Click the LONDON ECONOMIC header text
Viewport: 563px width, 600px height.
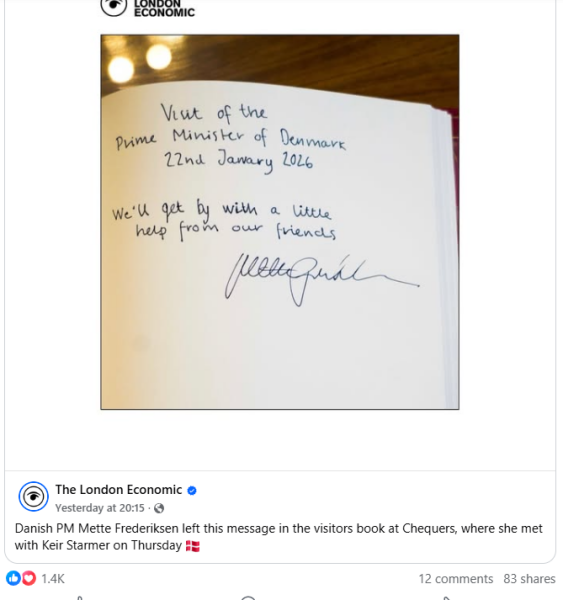[x=164, y=8]
